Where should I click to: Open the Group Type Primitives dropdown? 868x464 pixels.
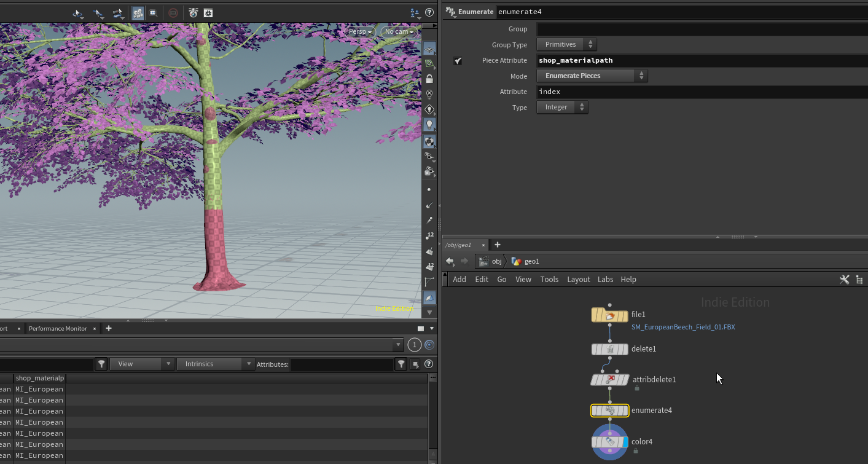coord(566,45)
